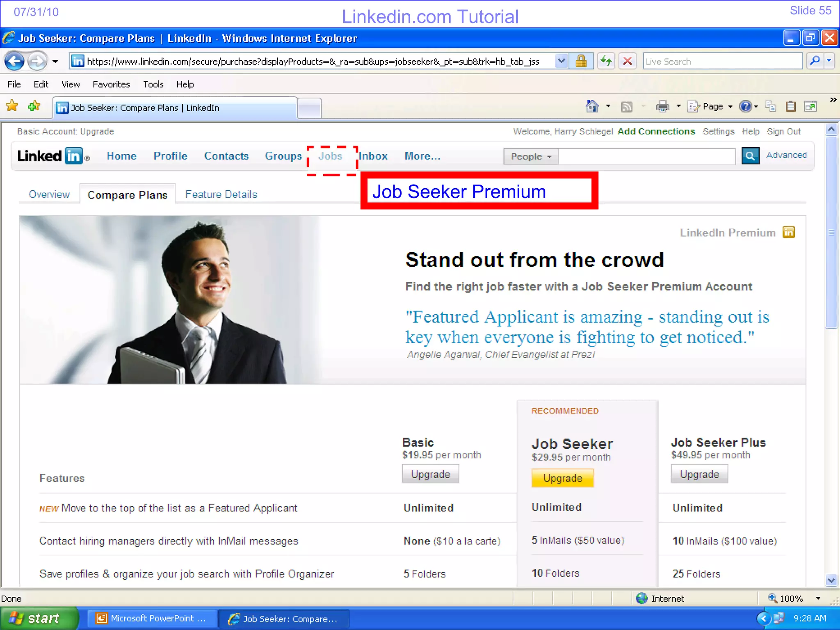The image size is (840, 630).
Task: Select the Job Seeker: Compare Plans browser tab
Action: 175,108
